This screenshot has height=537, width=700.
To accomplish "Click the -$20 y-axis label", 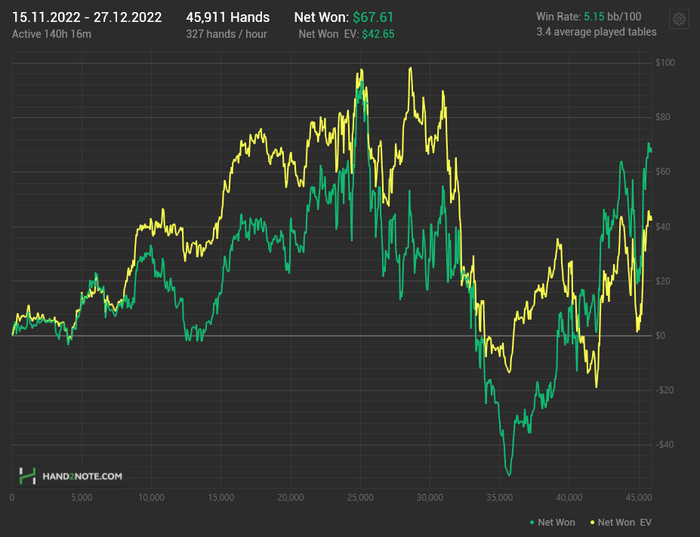I will (664, 391).
